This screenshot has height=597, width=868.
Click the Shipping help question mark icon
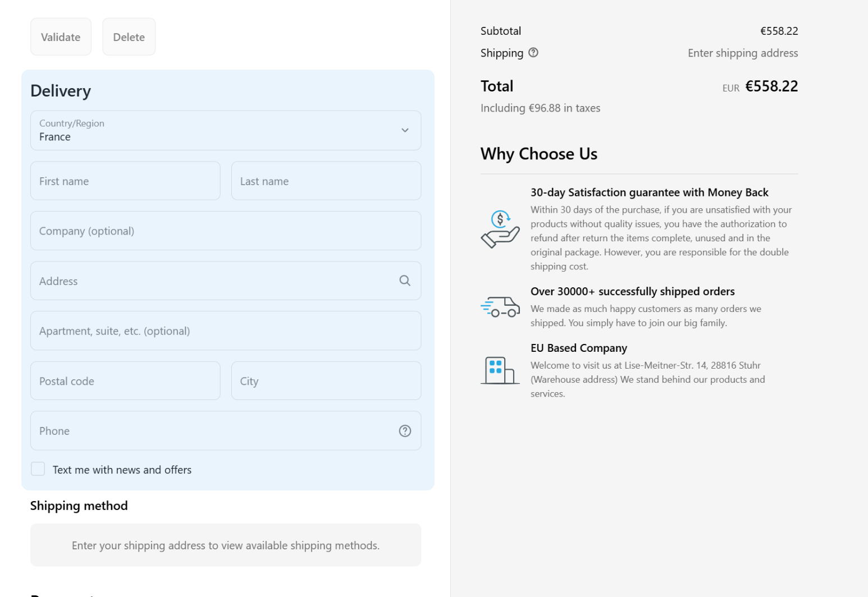(533, 53)
